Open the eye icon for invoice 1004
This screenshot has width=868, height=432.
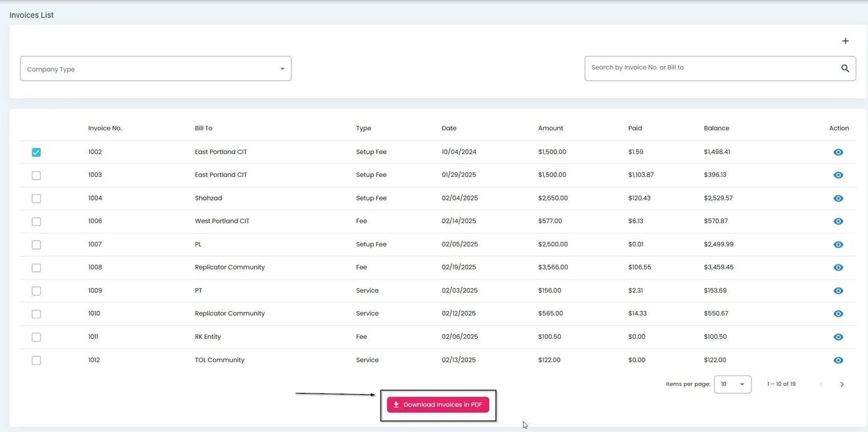[838, 197]
